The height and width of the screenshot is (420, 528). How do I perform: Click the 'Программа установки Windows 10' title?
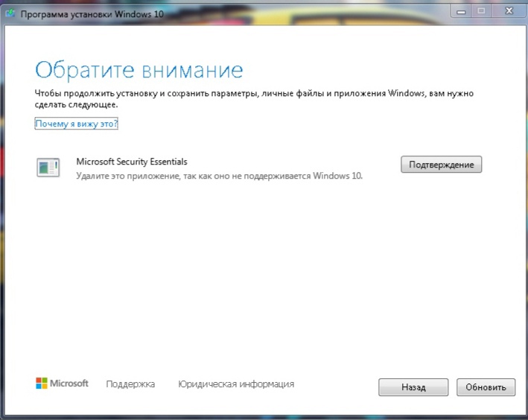(92, 14)
